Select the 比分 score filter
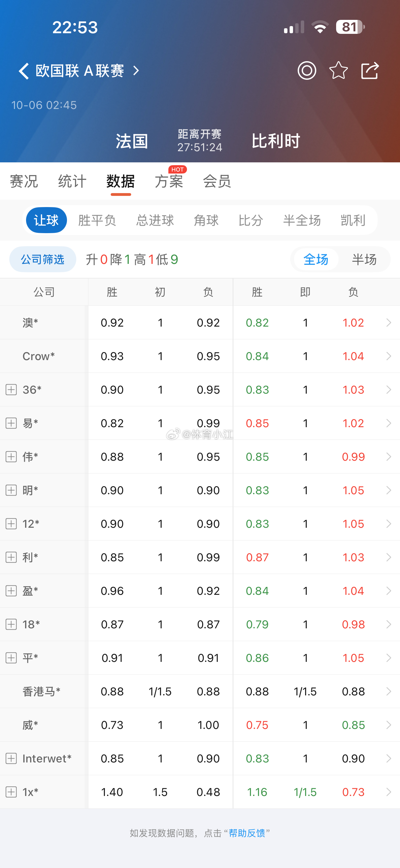Screen dimensions: 400x868 (251, 220)
